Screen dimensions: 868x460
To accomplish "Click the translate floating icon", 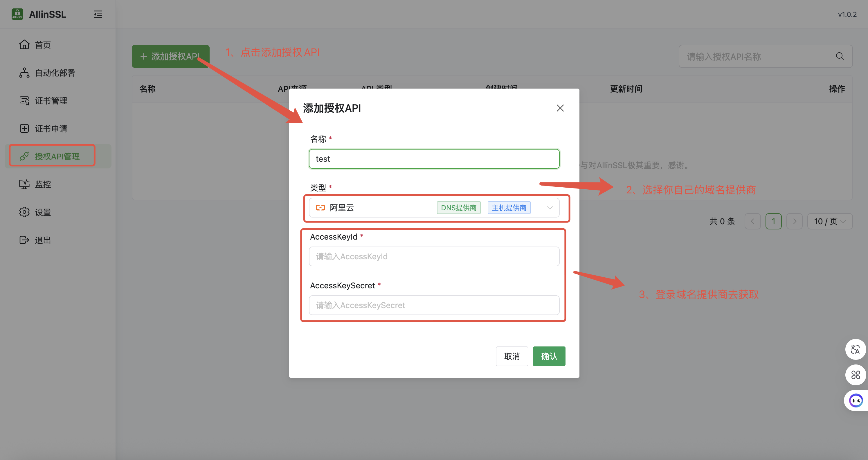I will pyautogui.click(x=855, y=349).
